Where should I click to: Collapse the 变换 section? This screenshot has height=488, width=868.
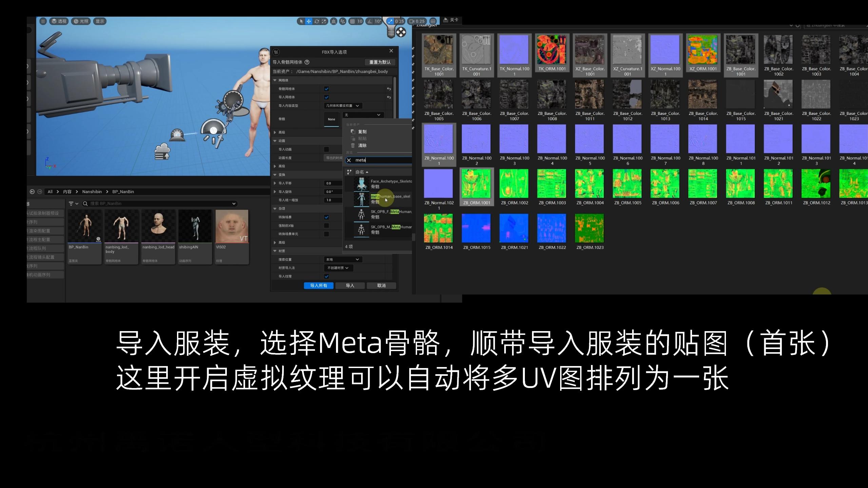pos(275,175)
